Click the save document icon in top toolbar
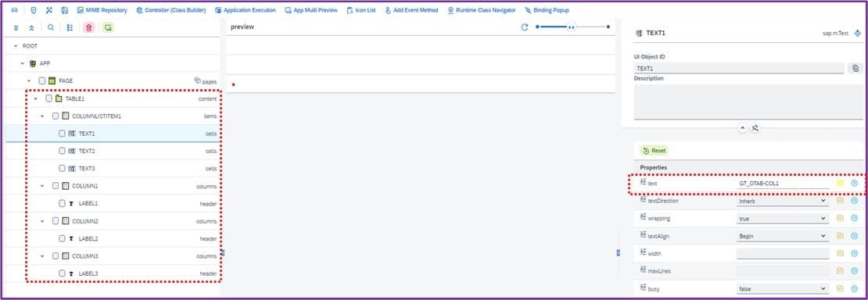This screenshot has height=300, width=868. 65,10
